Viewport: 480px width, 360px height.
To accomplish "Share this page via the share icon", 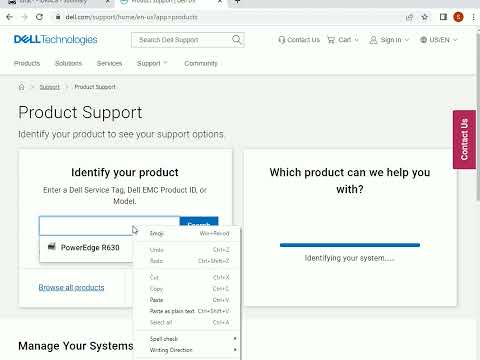I will point(409,17).
